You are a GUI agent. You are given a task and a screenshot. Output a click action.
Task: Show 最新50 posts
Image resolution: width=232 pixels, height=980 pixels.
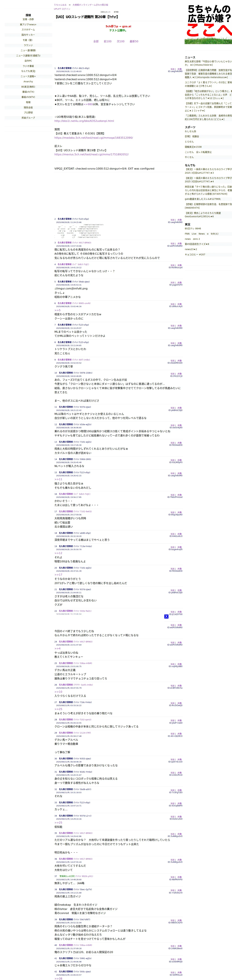[134, 41]
